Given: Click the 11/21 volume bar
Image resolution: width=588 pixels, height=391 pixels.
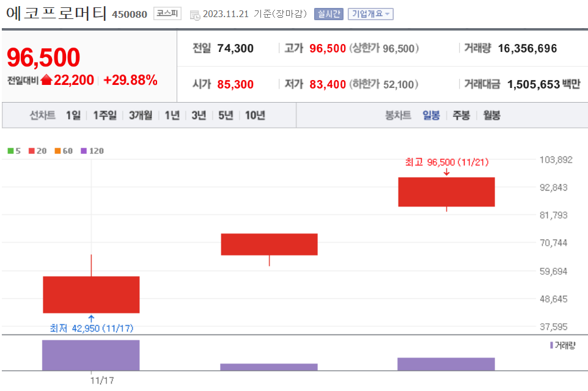Looking at the screenshot, I should coord(446,364).
